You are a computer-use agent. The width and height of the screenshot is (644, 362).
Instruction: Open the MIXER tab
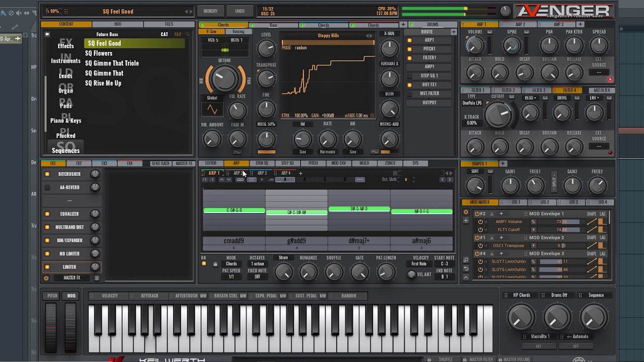(x=364, y=163)
